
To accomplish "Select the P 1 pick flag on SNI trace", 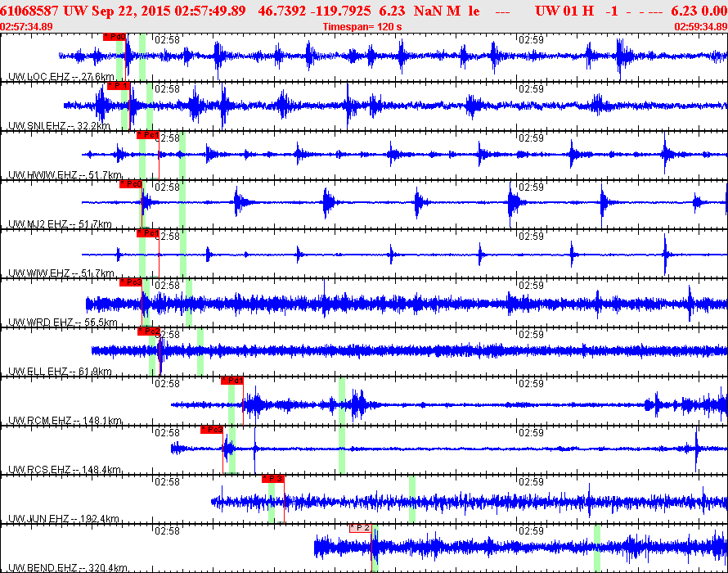I will [x=118, y=86].
